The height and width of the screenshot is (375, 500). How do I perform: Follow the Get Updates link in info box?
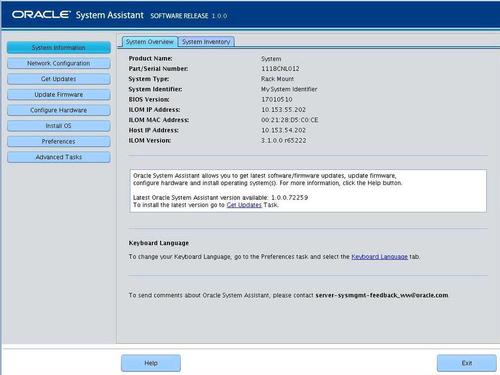[244, 205]
